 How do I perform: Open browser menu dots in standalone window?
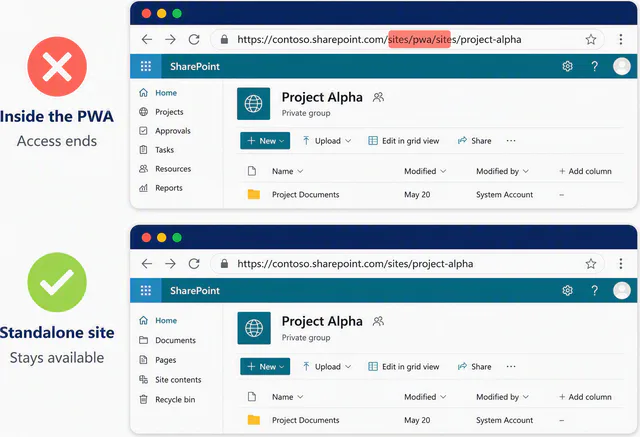click(621, 264)
